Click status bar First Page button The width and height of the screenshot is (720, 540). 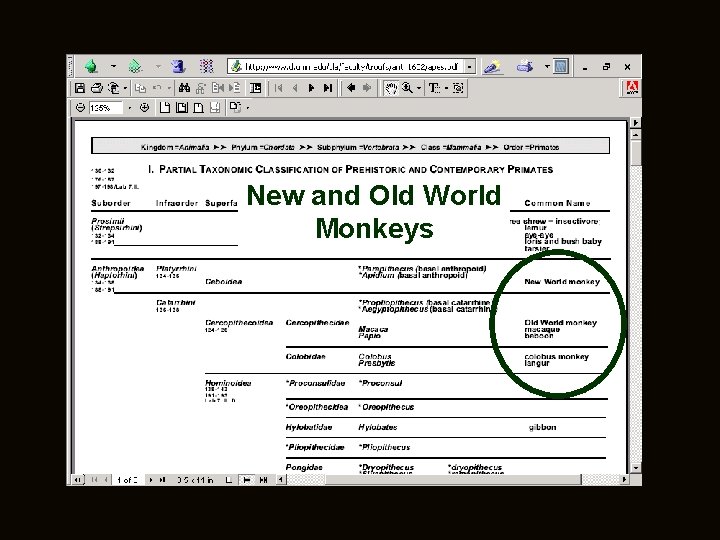[94, 480]
